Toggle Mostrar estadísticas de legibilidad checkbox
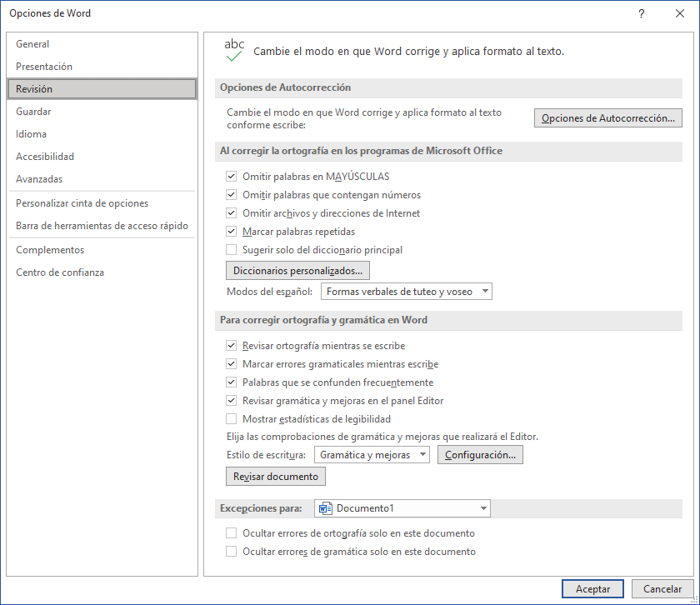Image resolution: width=700 pixels, height=605 pixels. [x=232, y=419]
